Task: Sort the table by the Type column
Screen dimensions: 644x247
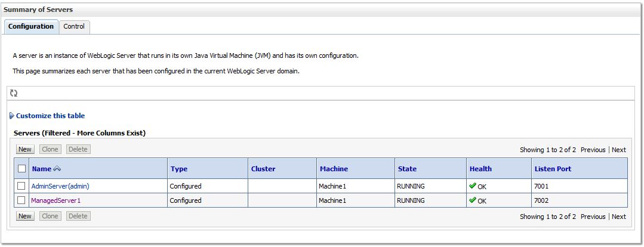Action: point(179,169)
